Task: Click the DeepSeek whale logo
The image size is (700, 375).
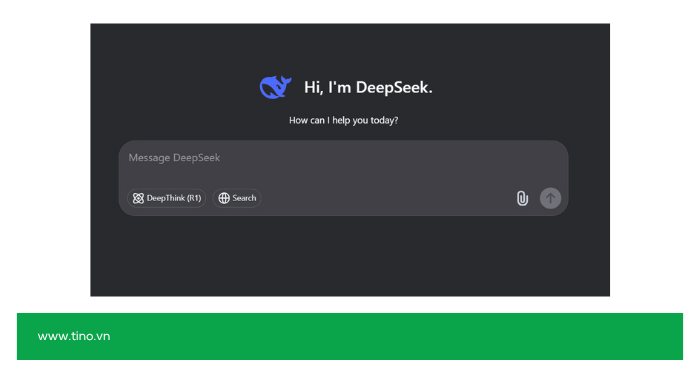Action: [x=275, y=87]
